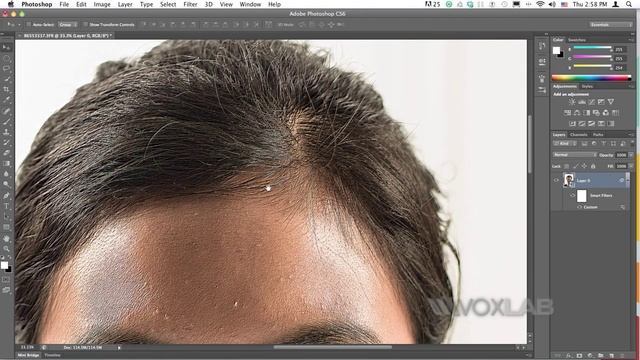Click the foreground color swatch in toolbar
Screen dimensions: 640x360
[4, 265]
